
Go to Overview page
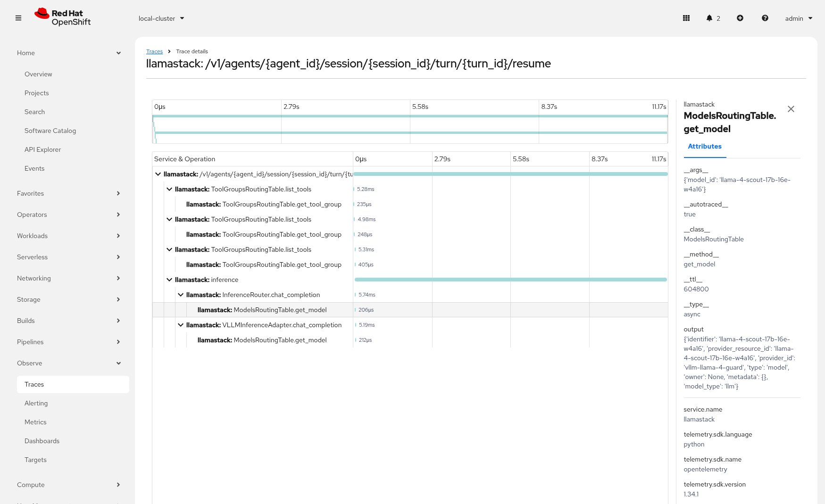click(x=38, y=74)
